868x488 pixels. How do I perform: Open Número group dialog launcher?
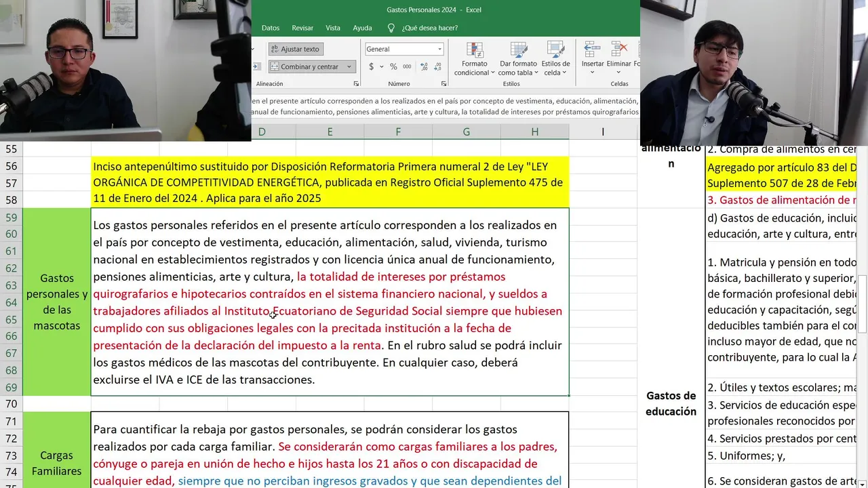click(x=444, y=84)
